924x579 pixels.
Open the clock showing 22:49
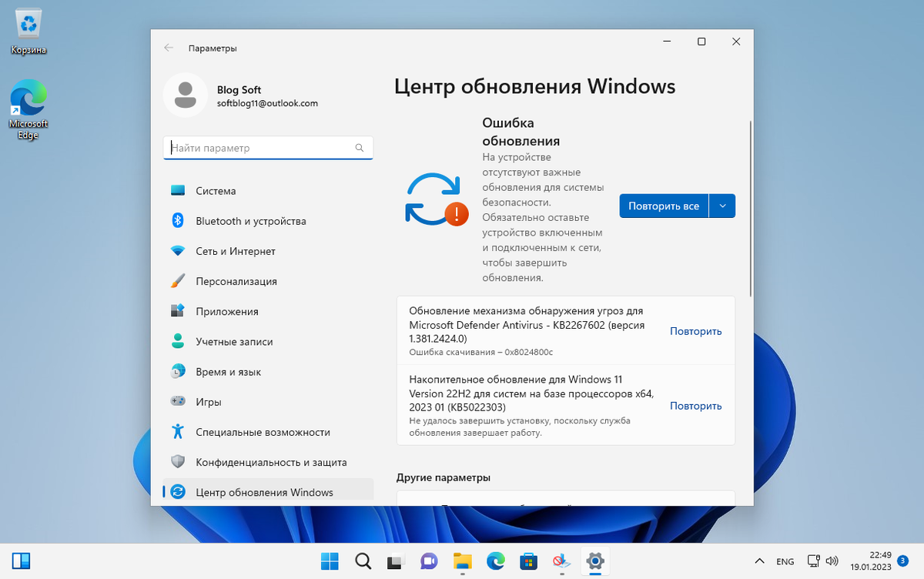[870, 561]
